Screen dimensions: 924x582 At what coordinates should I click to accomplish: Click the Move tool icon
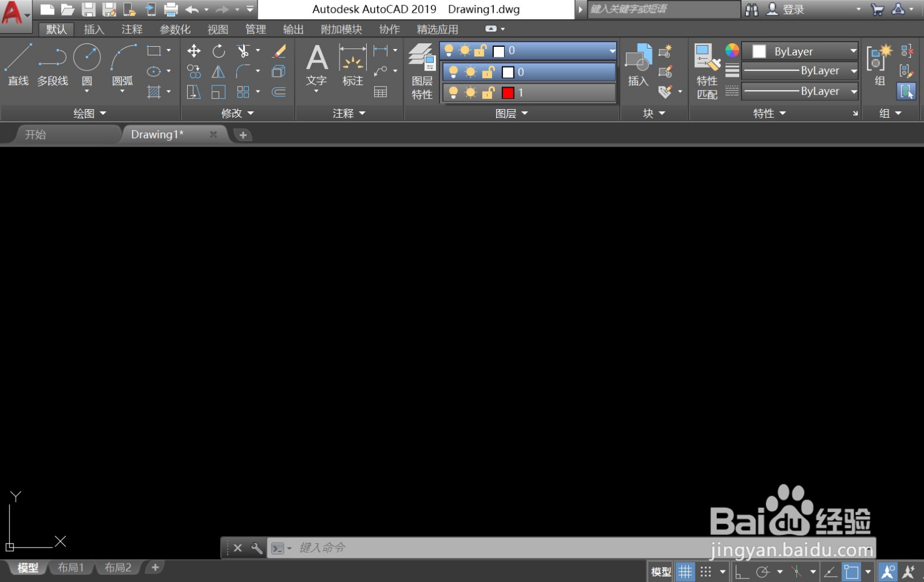pos(194,51)
